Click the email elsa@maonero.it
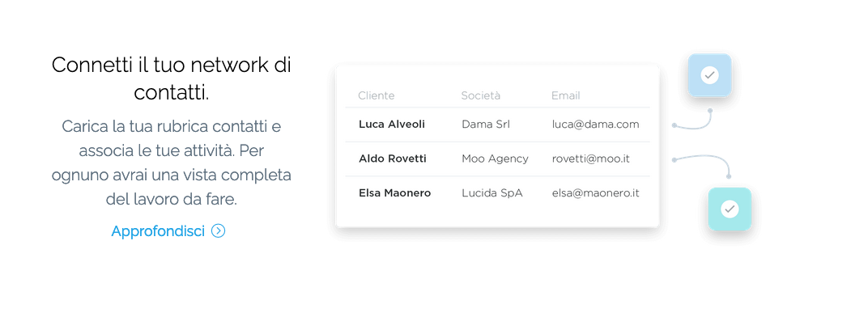The image size is (868, 317). [596, 193]
